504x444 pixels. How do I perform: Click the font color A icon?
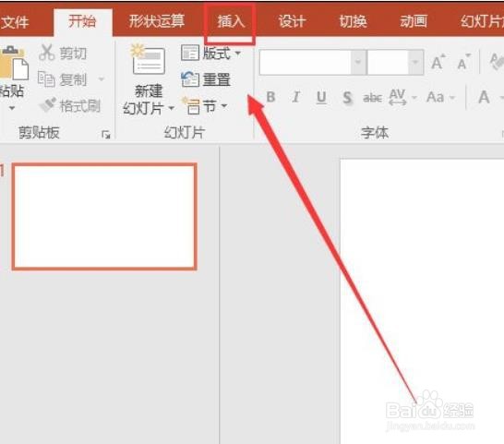(484, 97)
